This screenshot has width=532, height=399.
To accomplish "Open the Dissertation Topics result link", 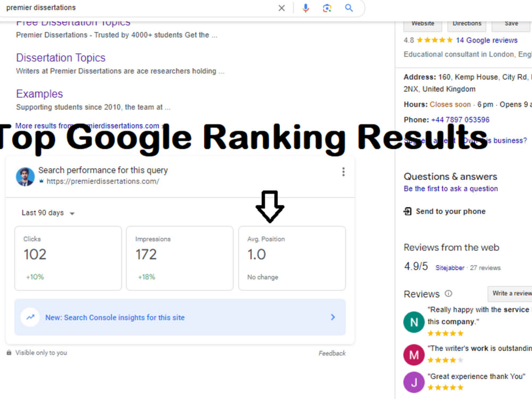I will coord(61,57).
